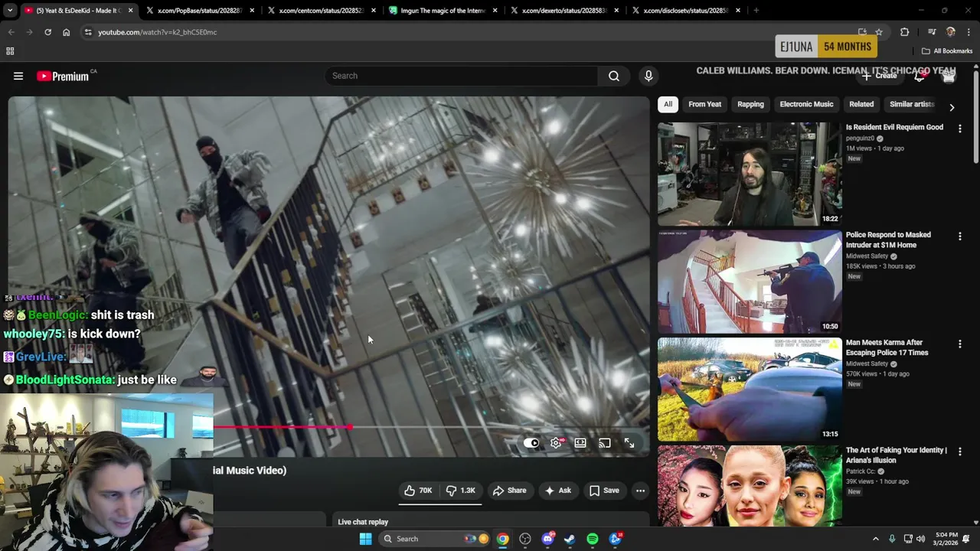Screen dimensions: 980x551
Task: Select the From Yeat filter chip
Action: click(704, 104)
